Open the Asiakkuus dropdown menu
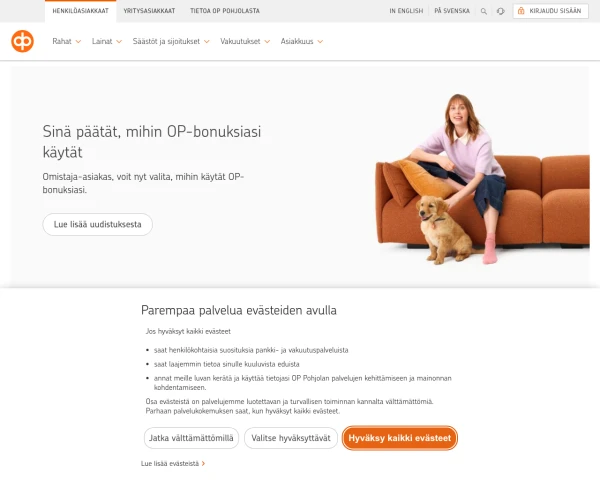 coord(302,41)
